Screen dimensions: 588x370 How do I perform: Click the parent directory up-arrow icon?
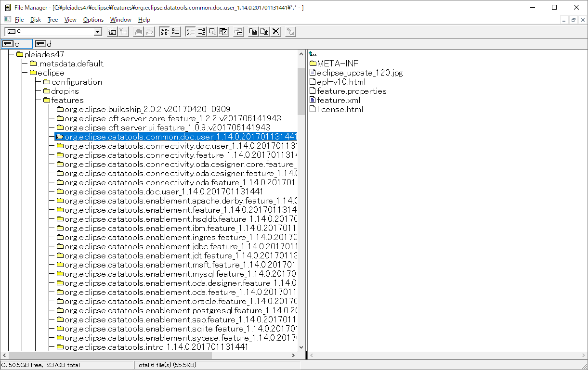[x=313, y=53]
